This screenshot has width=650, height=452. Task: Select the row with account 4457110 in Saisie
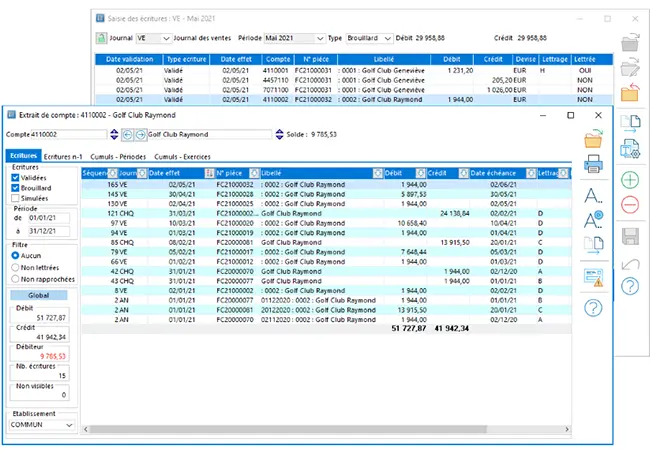click(354, 80)
